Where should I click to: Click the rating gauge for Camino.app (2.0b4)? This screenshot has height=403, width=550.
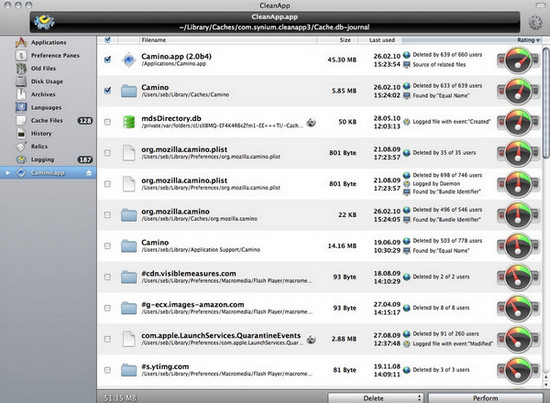(x=518, y=60)
